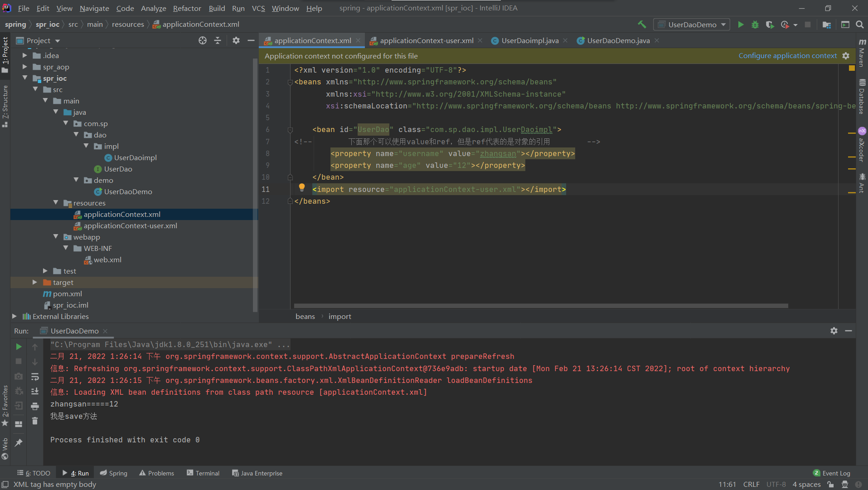Collapse all in Project panel
This screenshot has height=490, width=868.
pos(218,40)
